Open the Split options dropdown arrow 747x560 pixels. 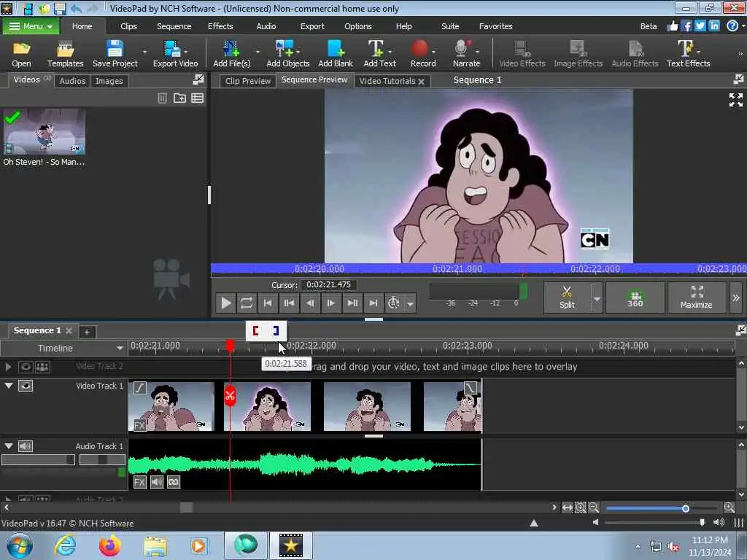coord(597,298)
